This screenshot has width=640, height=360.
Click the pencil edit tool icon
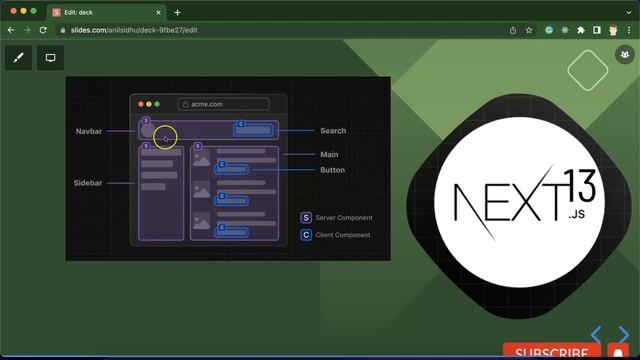(x=18, y=58)
